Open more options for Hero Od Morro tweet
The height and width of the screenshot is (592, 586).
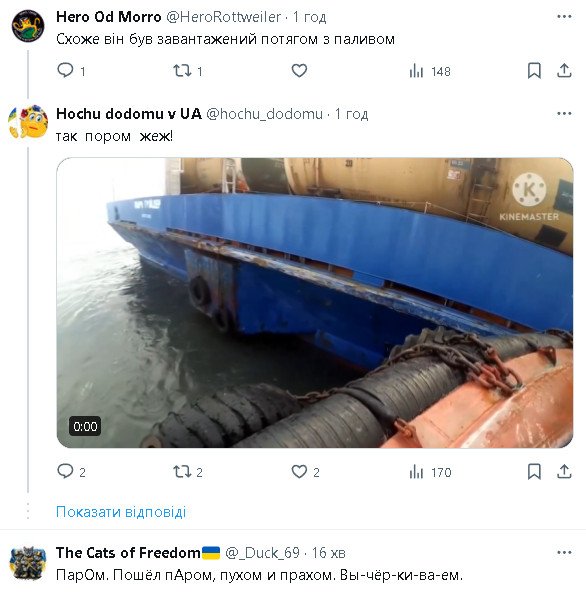pyautogui.click(x=564, y=17)
